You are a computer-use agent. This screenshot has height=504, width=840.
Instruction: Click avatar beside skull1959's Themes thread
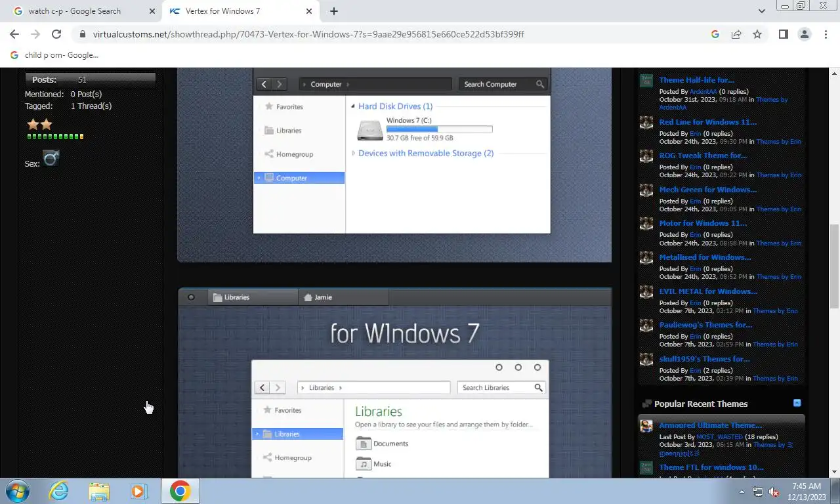pyautogui.click(x=646, y=360)
